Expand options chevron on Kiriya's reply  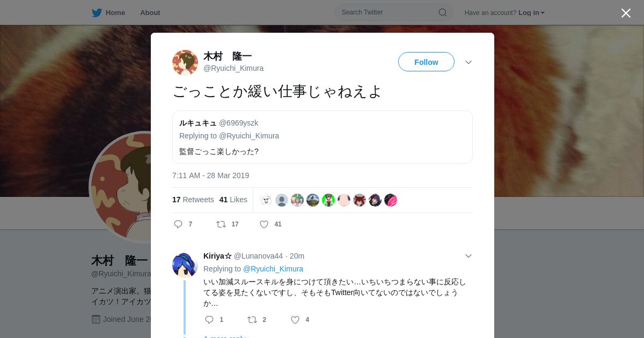click(x=469, y=256)
